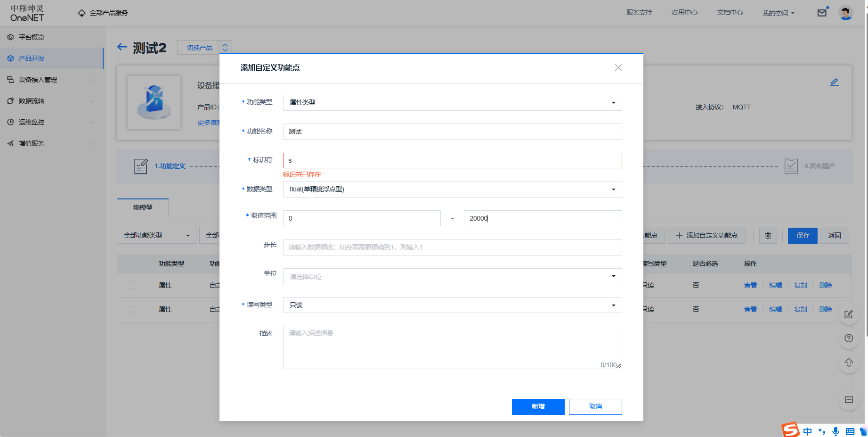Screen dimensions: 868x437
Task: Click the trash delete icon beside 保存
Action: (x=768, y=235)
